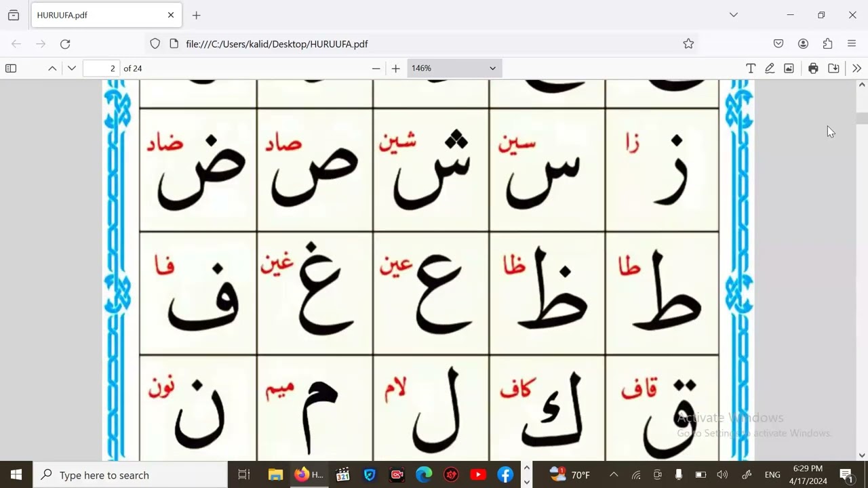The width and height of the screenshot is (868, 488).
Task: Open the notification center icon
Action: 846,475
